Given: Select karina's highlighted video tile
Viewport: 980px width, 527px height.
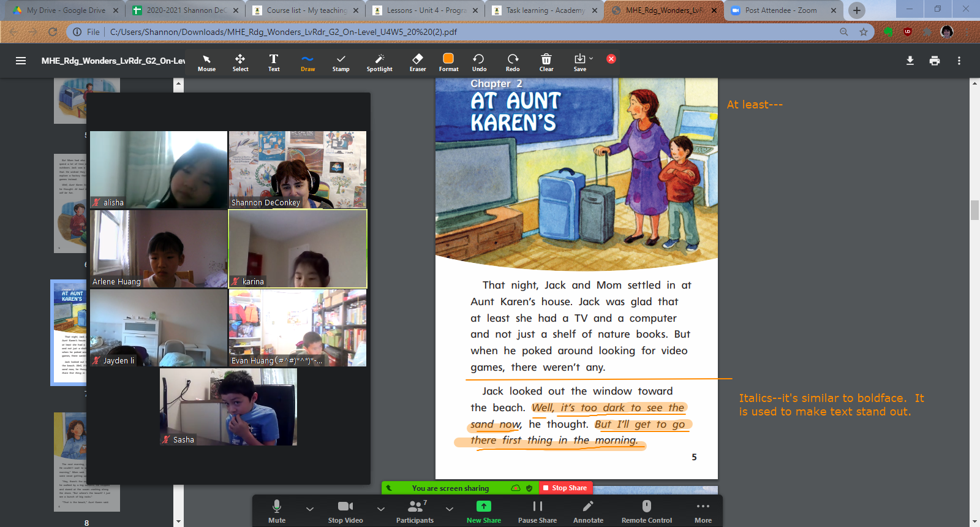Looking at the screenshot, I should coord(298,249).
